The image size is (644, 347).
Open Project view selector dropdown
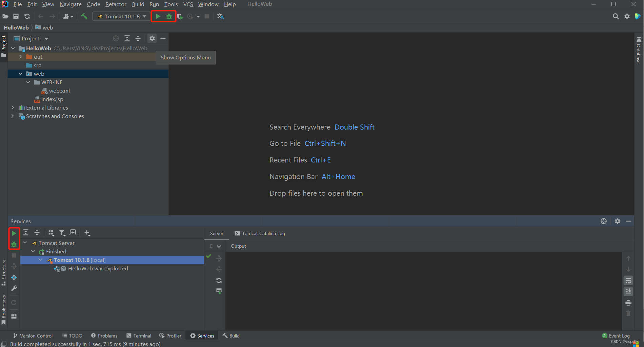[31, 38]
